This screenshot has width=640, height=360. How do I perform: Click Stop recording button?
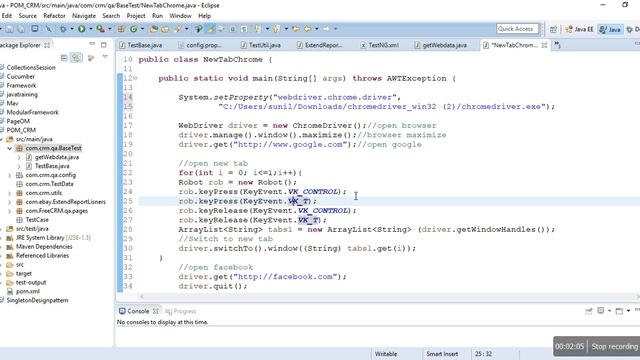[614, 346]
